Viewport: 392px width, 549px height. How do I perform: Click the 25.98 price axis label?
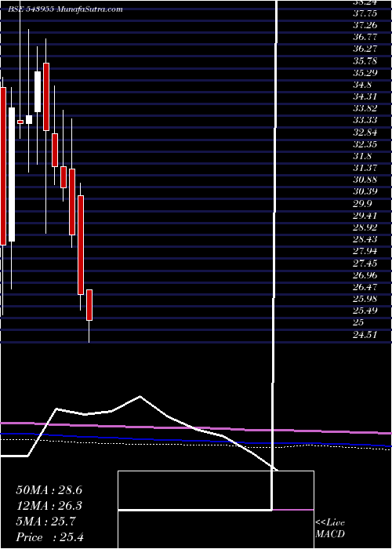[365, 299]
